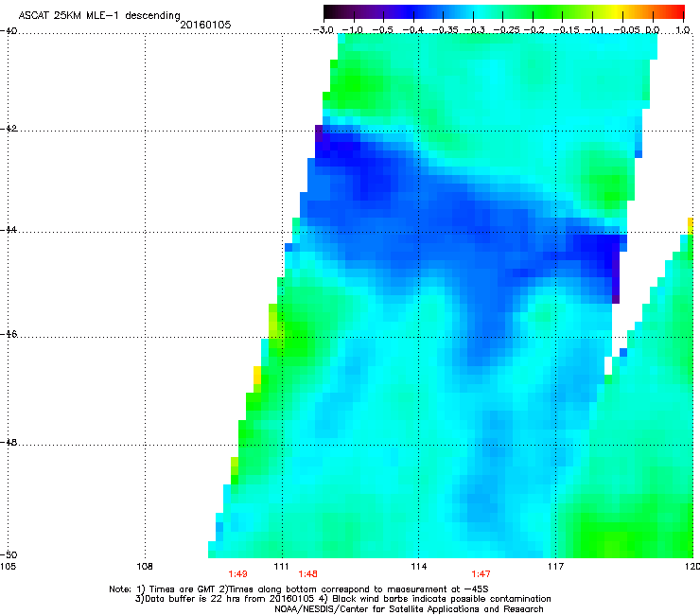The height and width of the screenshot is (615, 700).
Task: Click the -0.25 colorbar label
Action: [506, 30]
